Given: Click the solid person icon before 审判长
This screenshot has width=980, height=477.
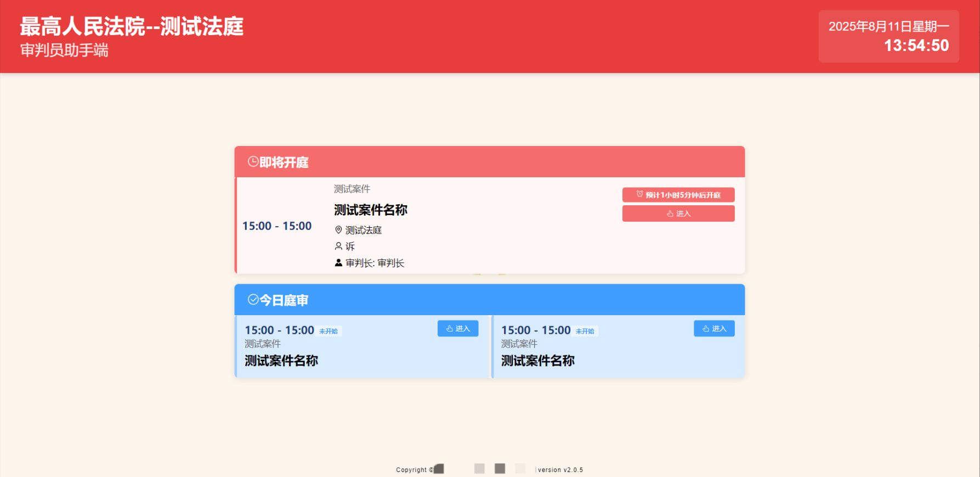Looking at the screenshot, I should (338, 263).
